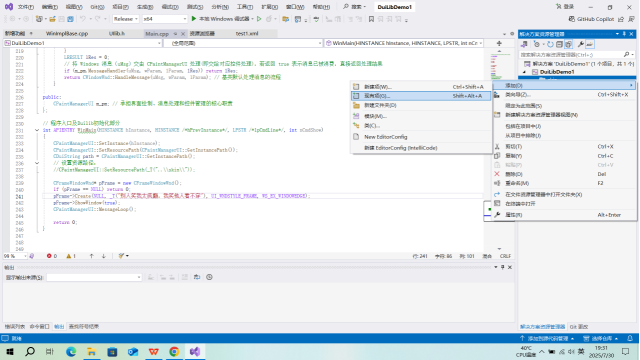Open the editor zoom level dropdown

click(x=15, y=256)
